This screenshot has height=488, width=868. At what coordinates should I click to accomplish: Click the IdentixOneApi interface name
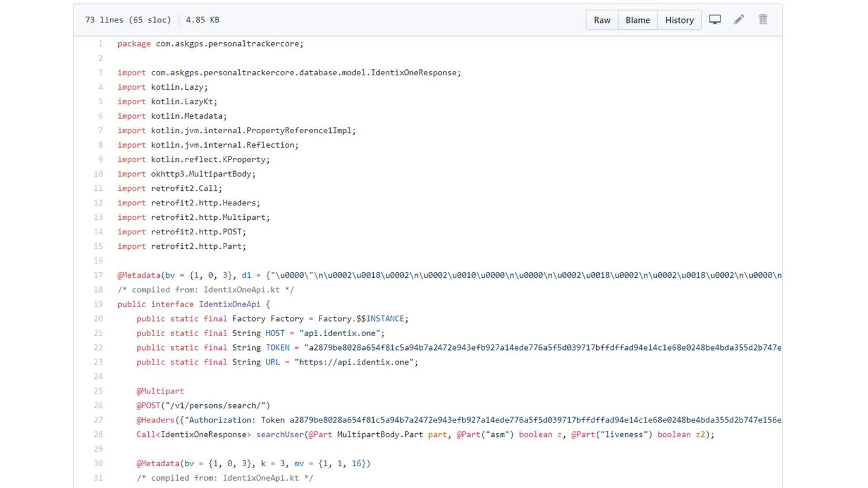(230, 304)
